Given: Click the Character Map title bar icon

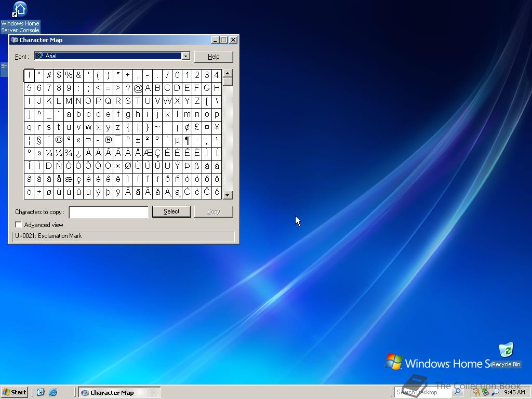Looking at the screenshot, I should point(14,39).
